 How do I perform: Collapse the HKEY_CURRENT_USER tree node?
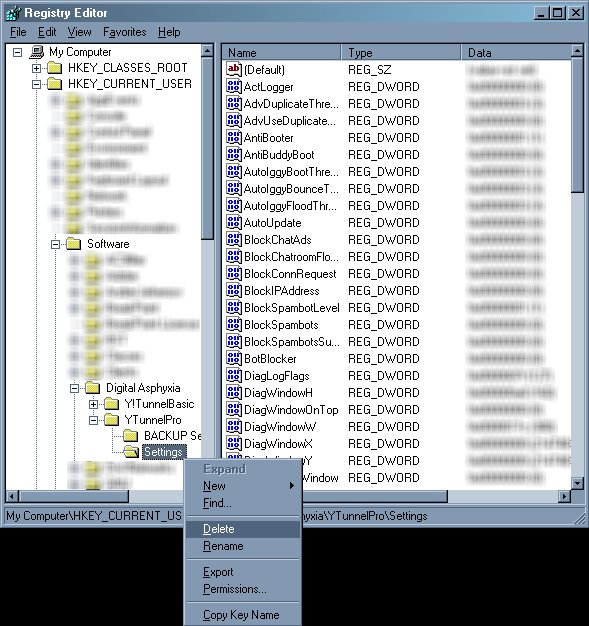pos(36,84)
